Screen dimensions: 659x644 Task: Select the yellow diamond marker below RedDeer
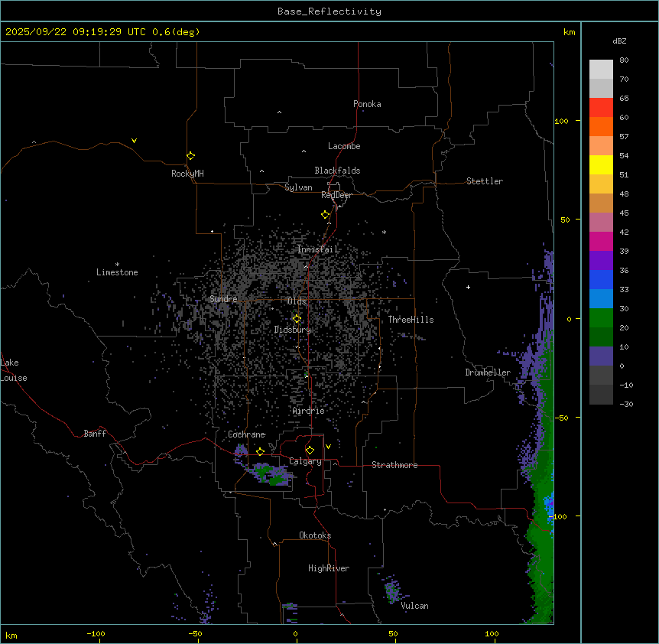click(326, 215)
